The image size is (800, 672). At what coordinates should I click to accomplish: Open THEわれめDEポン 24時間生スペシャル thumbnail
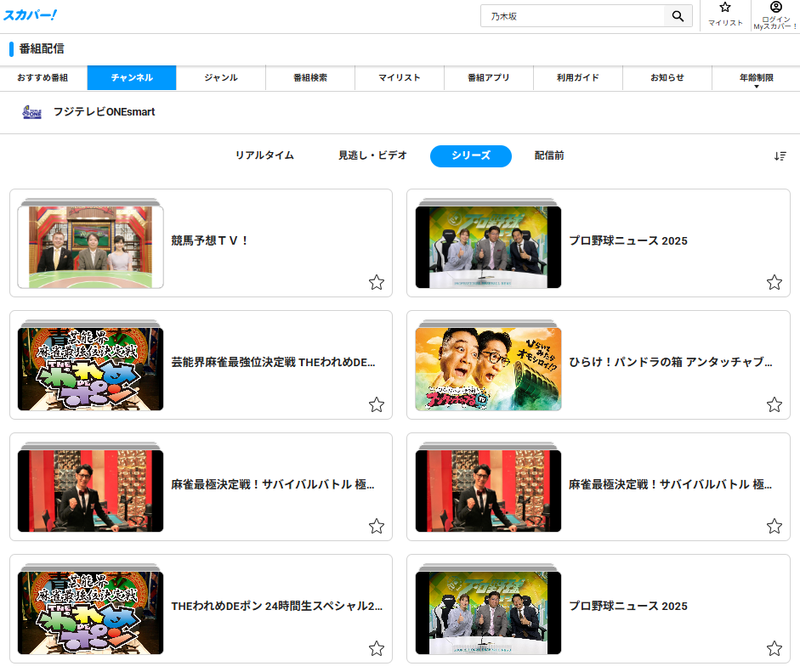pyautogui.click(x=90, y=613)
